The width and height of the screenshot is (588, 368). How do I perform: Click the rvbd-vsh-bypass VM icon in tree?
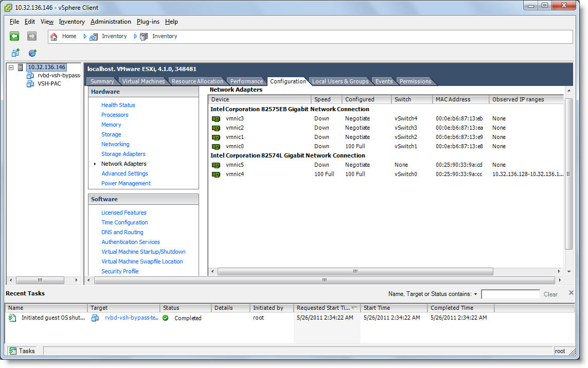pyautogui.click(x=30, y=75)
